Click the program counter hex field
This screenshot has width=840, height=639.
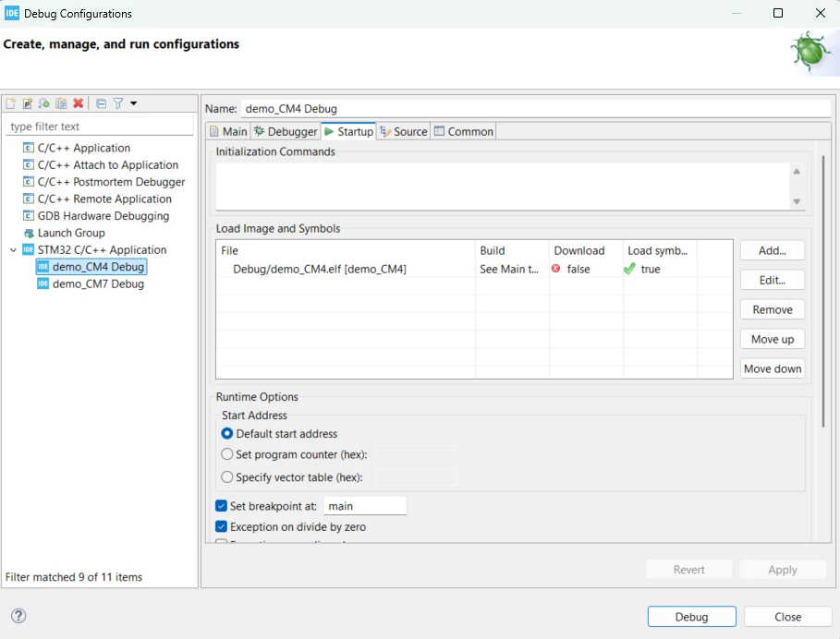click(x=416, y=454)
